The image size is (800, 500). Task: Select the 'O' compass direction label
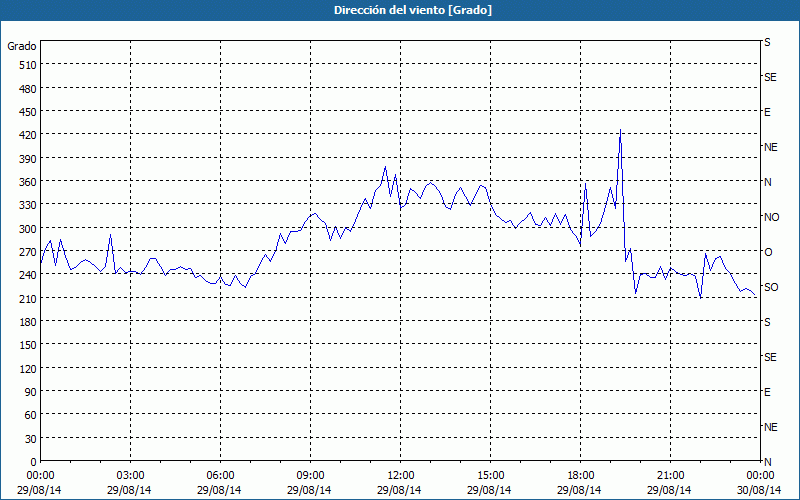(x=768, y=252)
